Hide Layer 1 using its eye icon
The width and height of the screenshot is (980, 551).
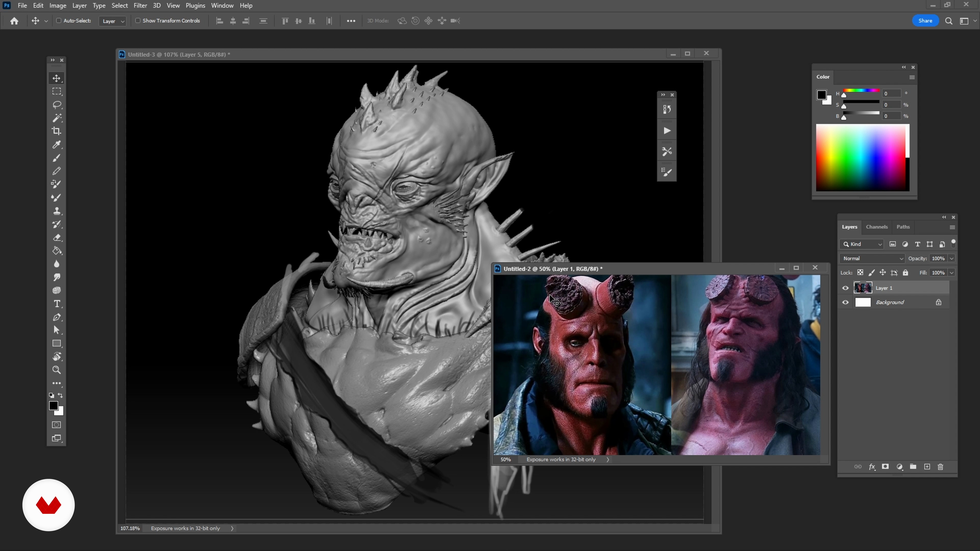point(845,288)
